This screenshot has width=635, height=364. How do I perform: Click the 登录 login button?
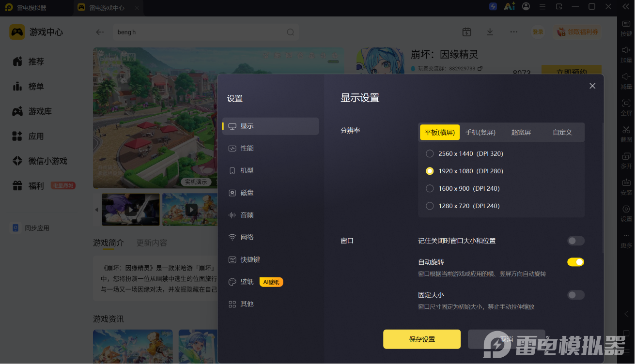(538, 32)
